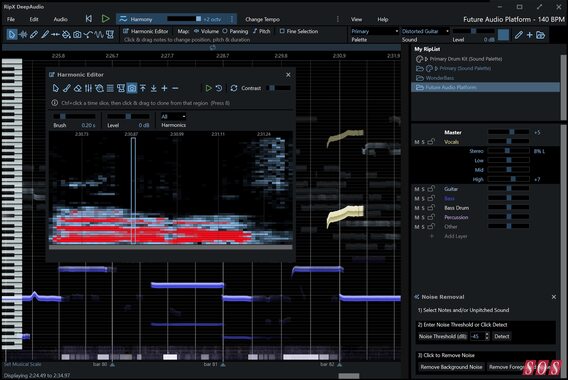Click the edit pencil icon beside color swatch

[519, 35]
